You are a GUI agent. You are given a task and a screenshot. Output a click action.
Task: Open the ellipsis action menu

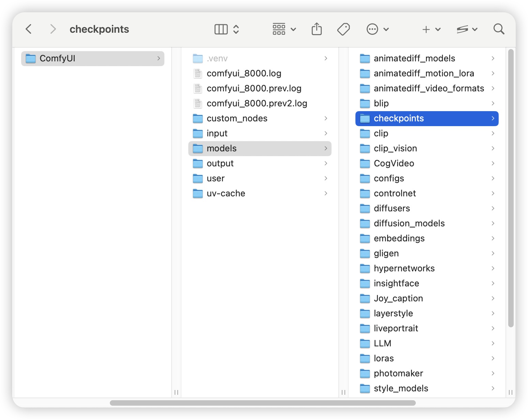[x=378, y=29]
